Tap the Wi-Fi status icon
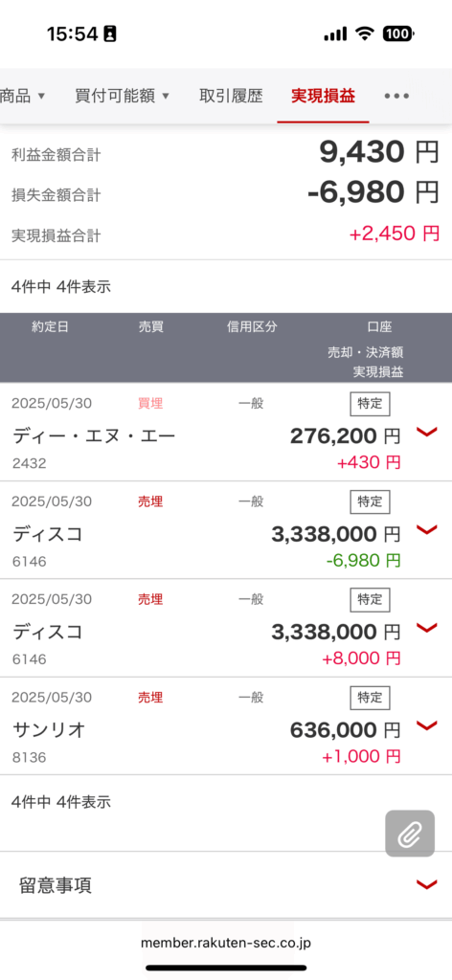 click(x=364, y=33)
